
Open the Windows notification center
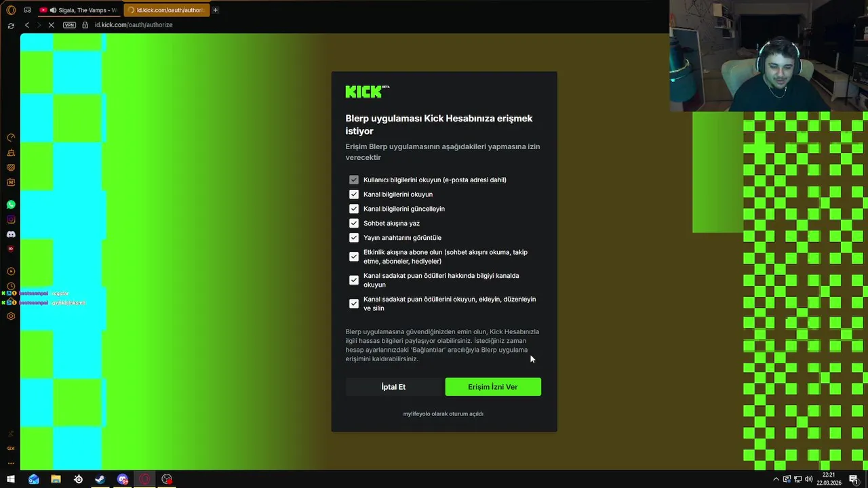click(854, 479)
